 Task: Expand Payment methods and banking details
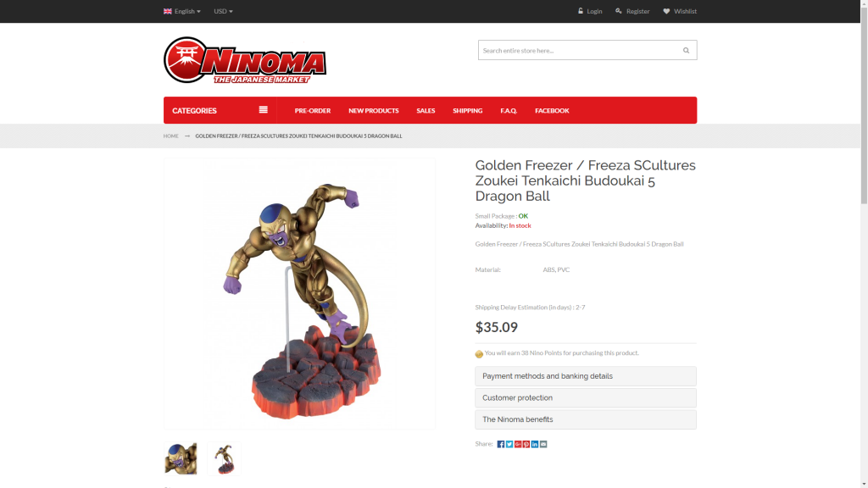pos(586,376)
